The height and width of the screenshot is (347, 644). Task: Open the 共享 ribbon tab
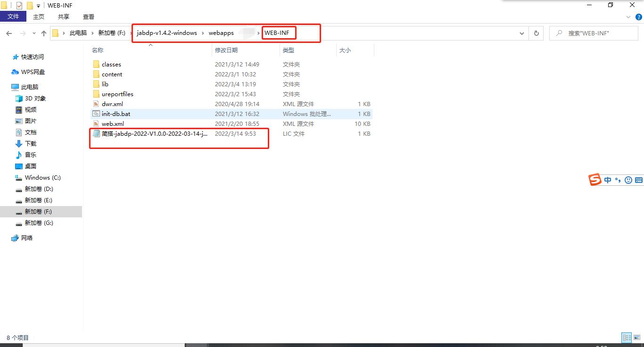pyautogui.click(x=64, y=17)
